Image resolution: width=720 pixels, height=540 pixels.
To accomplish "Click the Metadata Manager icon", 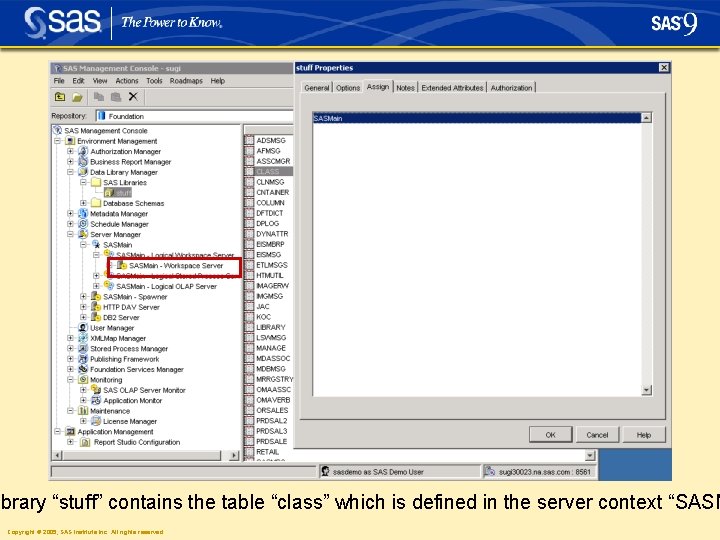I will pos(83,214).
